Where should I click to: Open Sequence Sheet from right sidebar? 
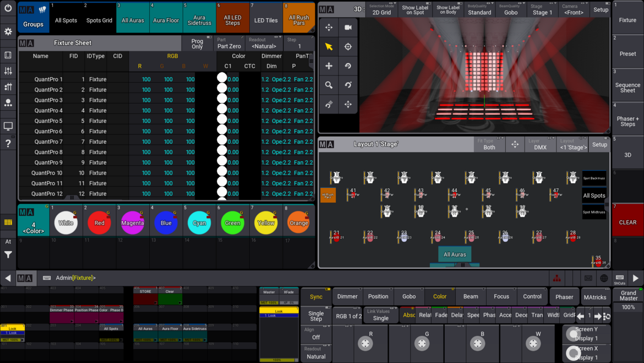click(x=627, y=85)
